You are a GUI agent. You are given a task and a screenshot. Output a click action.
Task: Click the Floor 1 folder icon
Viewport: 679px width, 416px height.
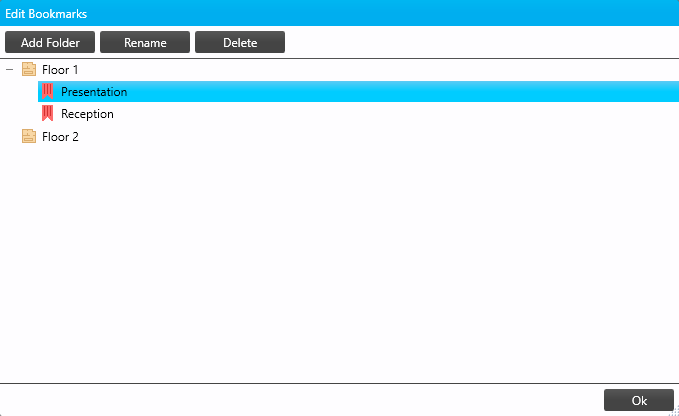(x=28, y=70)
